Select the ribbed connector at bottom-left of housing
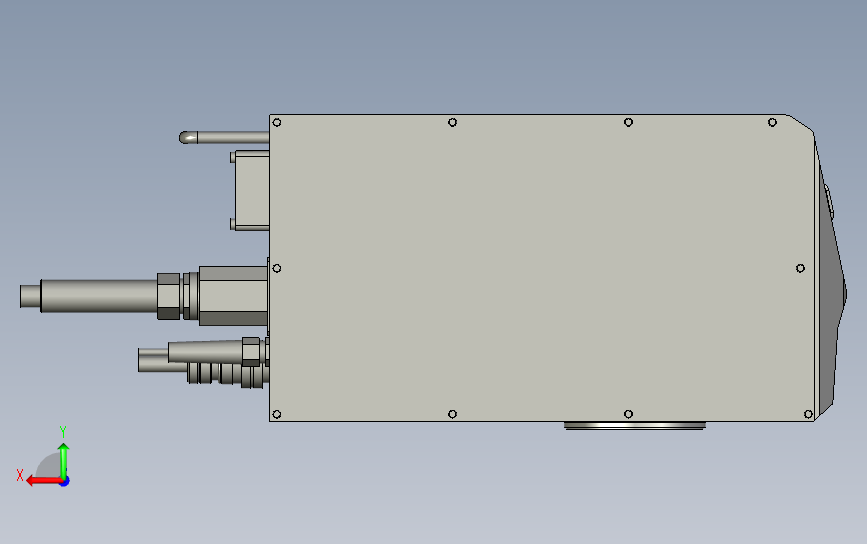 pyautogui.click(x=228, y=374)
